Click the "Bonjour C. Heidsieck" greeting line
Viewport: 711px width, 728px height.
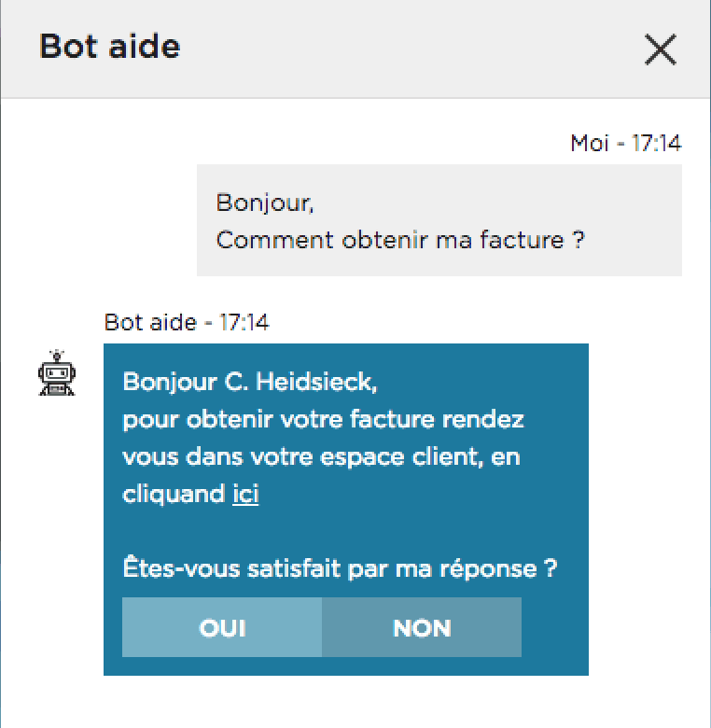pos(252,382)
